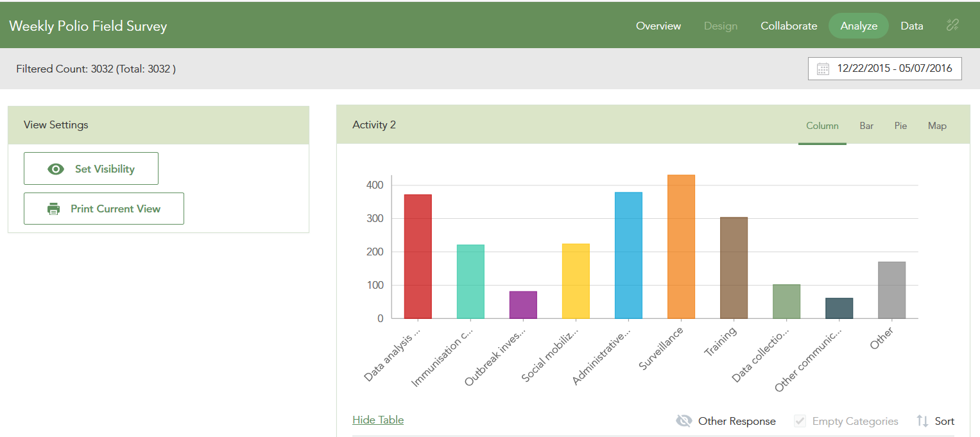980x437 pixels.
Task: Toggle the Empty Categories checkbox
Action: pyautogui.click(x=800, y=421)
